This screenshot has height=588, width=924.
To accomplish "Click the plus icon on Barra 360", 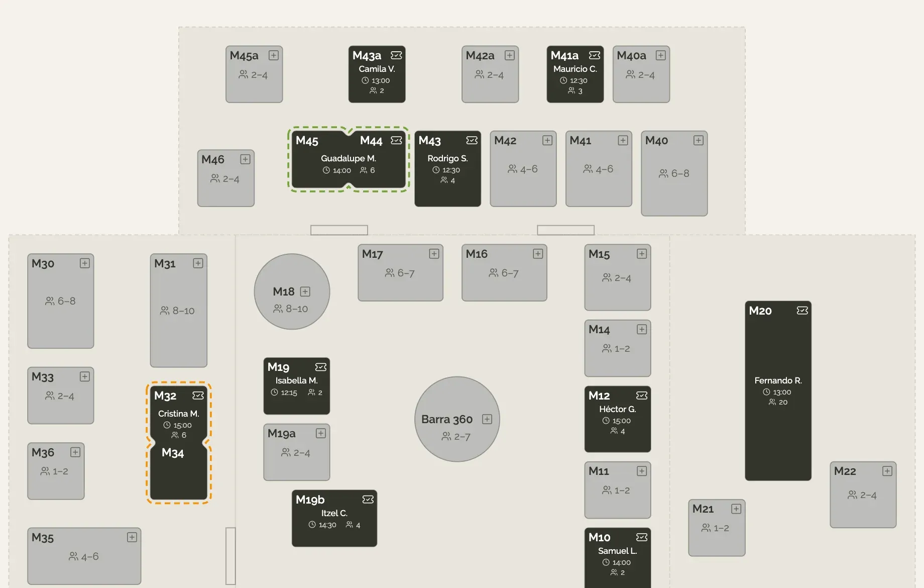I will [x=487, y=419].
